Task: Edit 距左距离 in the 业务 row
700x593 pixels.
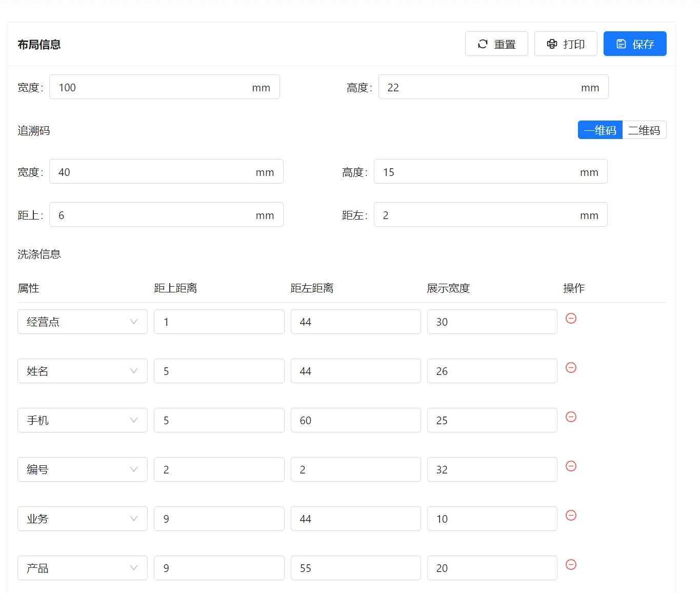Action: (x=356, y=519)
